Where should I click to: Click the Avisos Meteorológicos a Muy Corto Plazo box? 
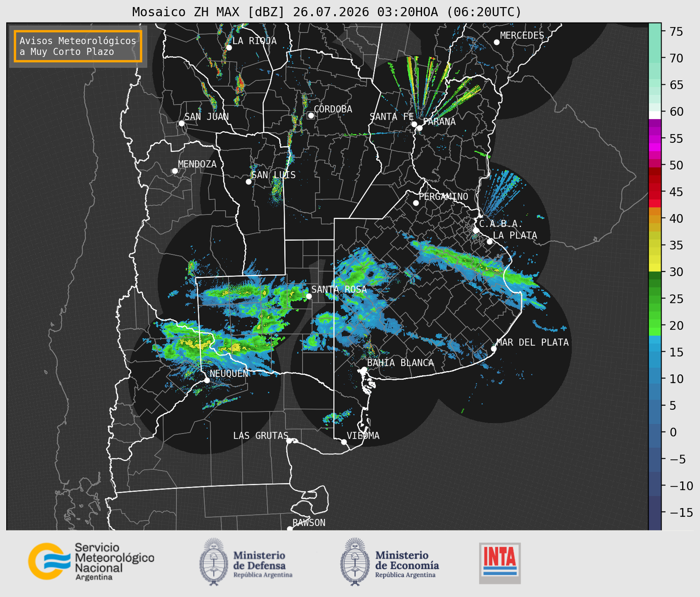tap(78, 46)
